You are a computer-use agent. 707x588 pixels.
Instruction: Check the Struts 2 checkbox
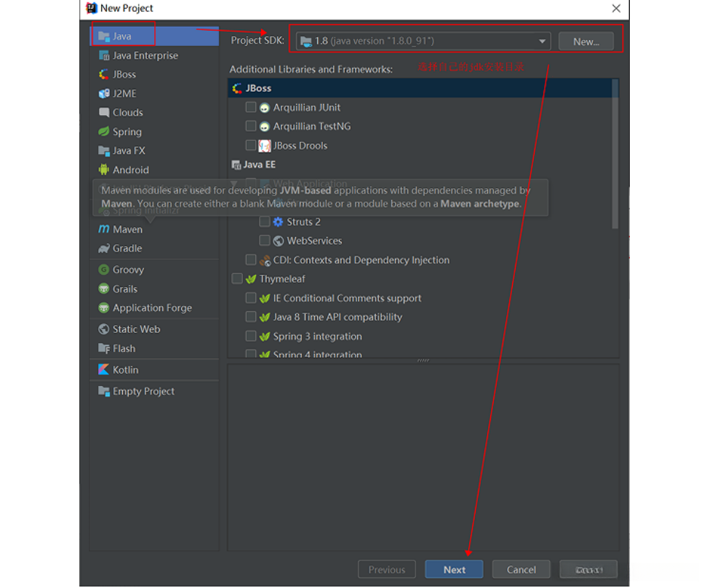265,222
